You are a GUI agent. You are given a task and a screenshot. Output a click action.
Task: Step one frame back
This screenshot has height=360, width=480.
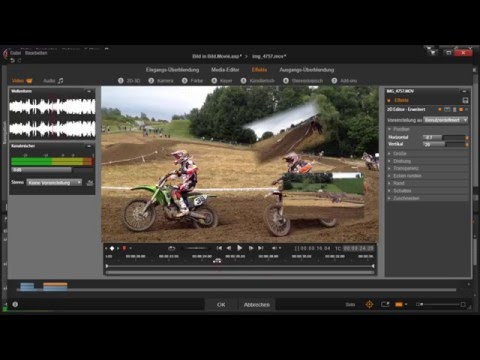coord(229,248)
